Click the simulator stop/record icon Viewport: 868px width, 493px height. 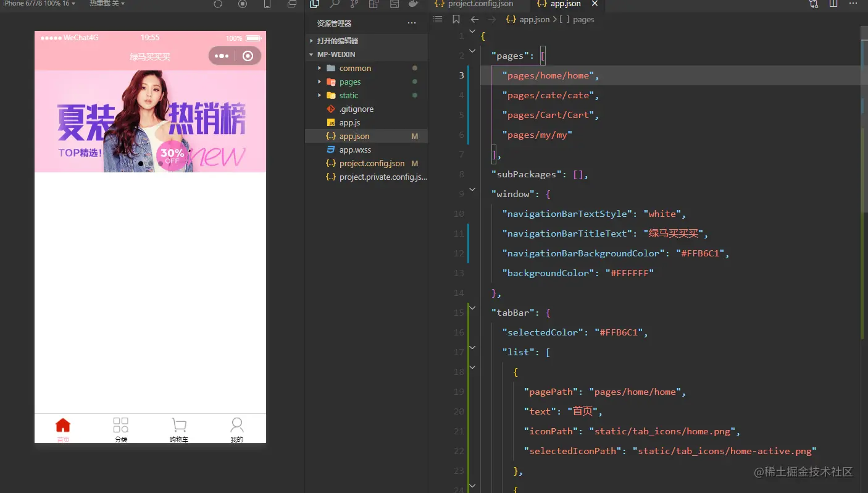coord(243,4)
